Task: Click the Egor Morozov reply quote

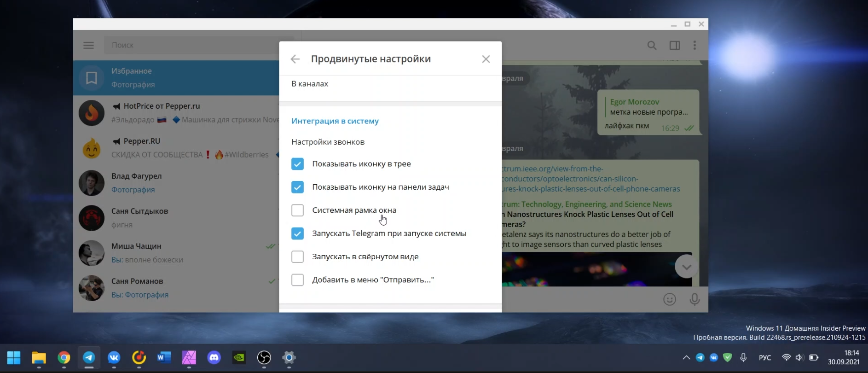Action: coord(649,107)
